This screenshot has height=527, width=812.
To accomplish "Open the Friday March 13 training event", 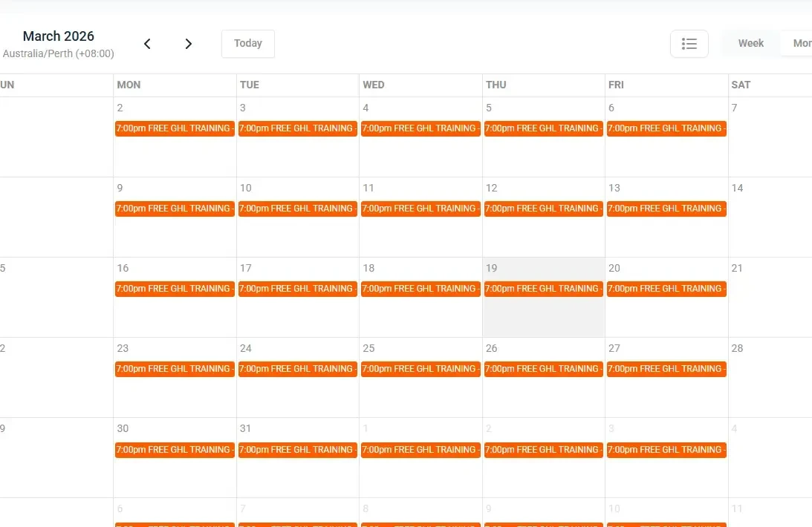I will point(666,209).
